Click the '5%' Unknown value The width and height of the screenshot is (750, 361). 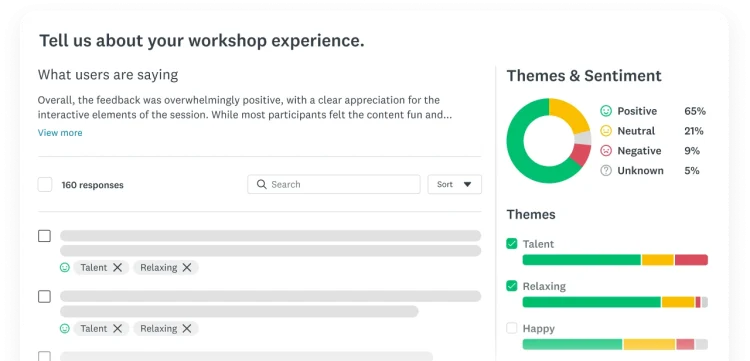692,171
